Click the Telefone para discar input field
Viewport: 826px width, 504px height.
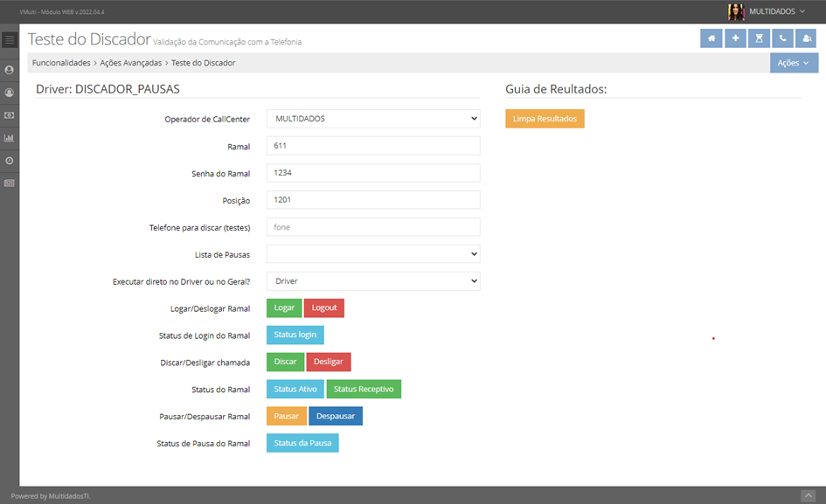coord(373,227)
